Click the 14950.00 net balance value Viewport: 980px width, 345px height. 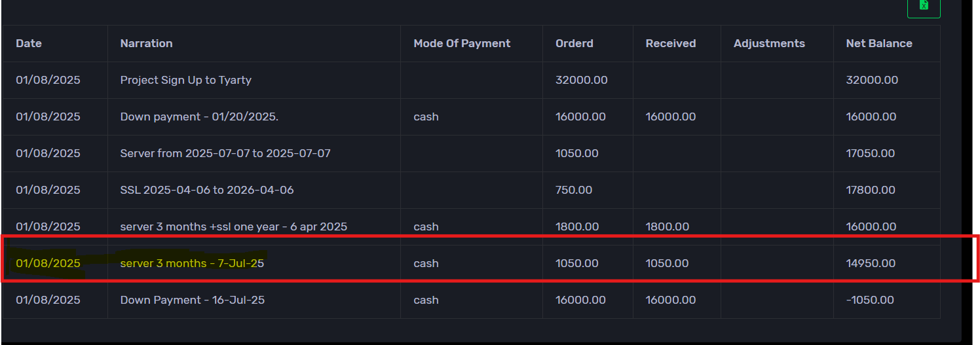click(871, 263)
